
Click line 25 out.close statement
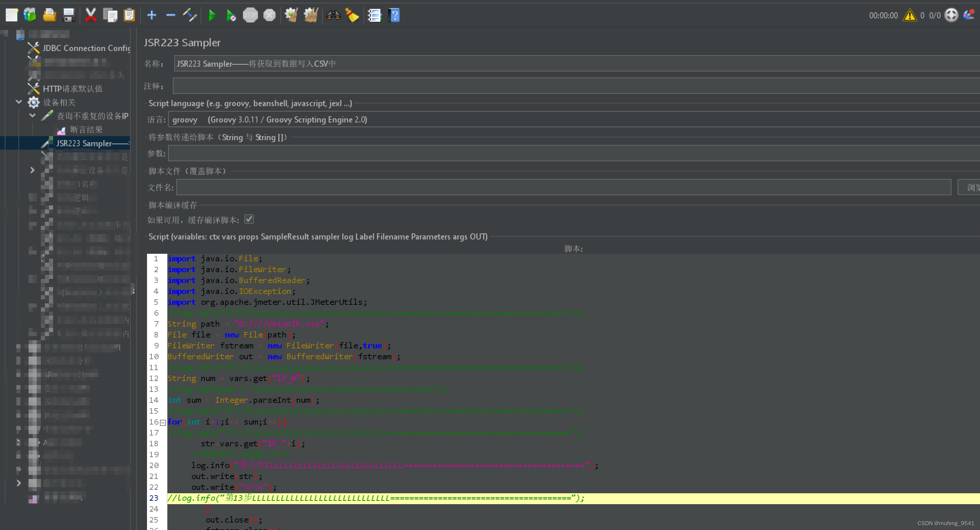click(x=233, y=520)
